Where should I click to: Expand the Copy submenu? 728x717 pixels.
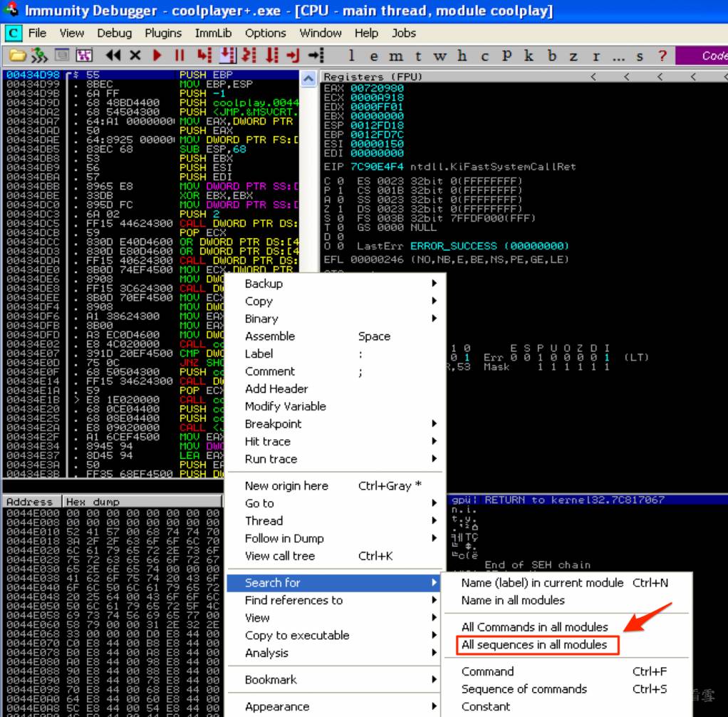(x=335, y=301)
